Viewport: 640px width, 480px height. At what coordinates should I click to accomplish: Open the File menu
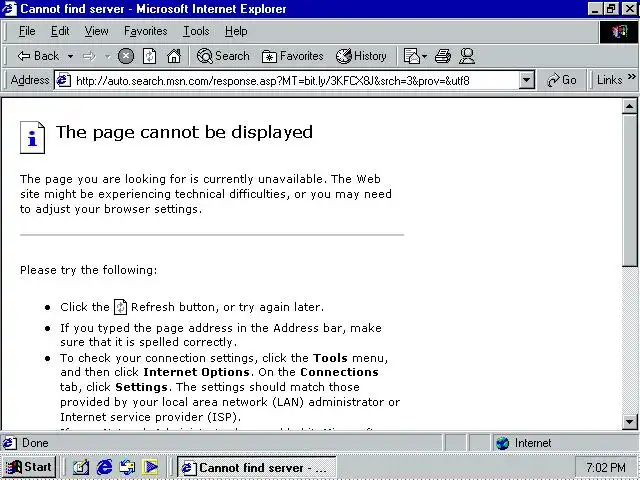tap(27, 31)
